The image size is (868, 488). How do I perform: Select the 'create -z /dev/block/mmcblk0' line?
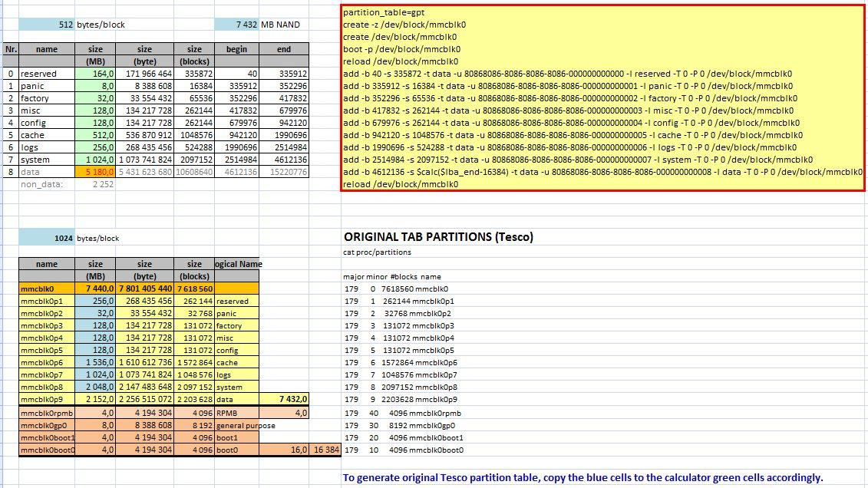(x=404, y=25)
